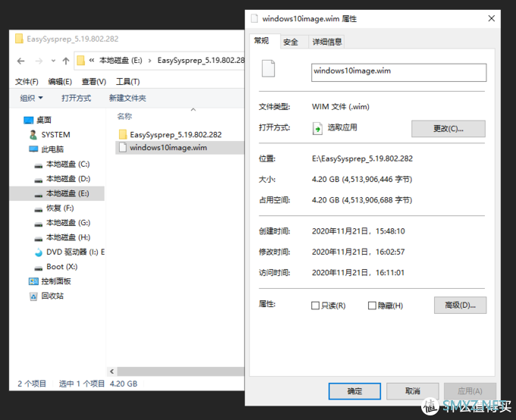
Task: Open the recent locations chevron
Action: click(52, 61)
